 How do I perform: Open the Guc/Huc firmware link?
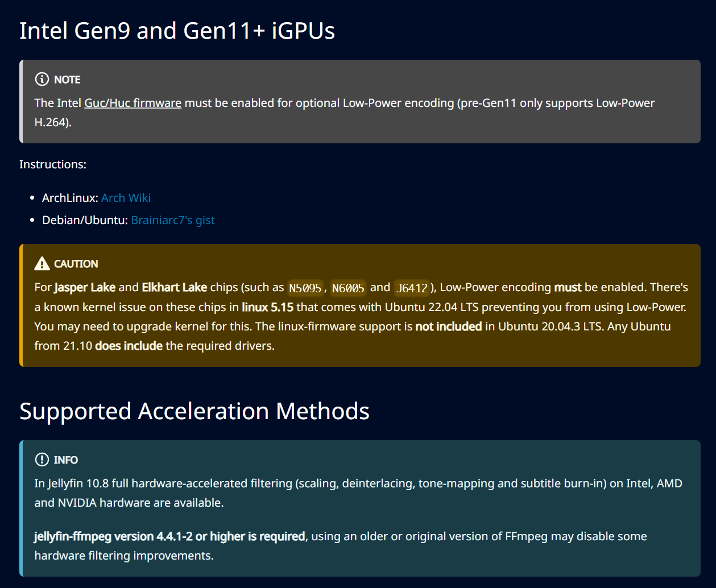point(133,103)
